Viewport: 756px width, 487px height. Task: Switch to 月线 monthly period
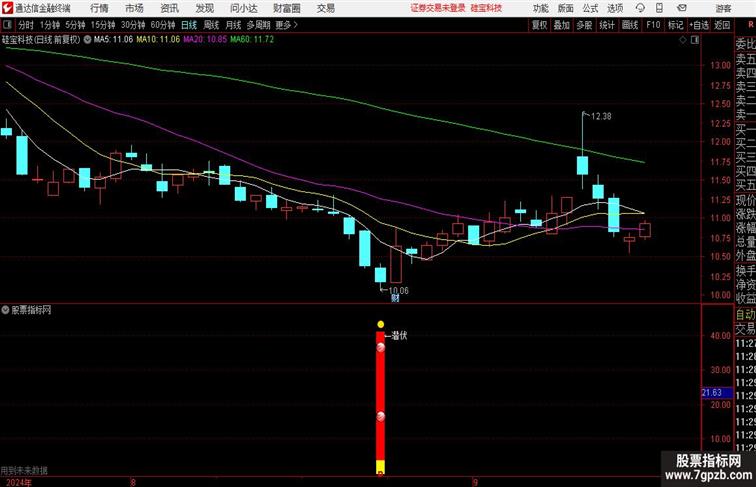pos(233,25)
